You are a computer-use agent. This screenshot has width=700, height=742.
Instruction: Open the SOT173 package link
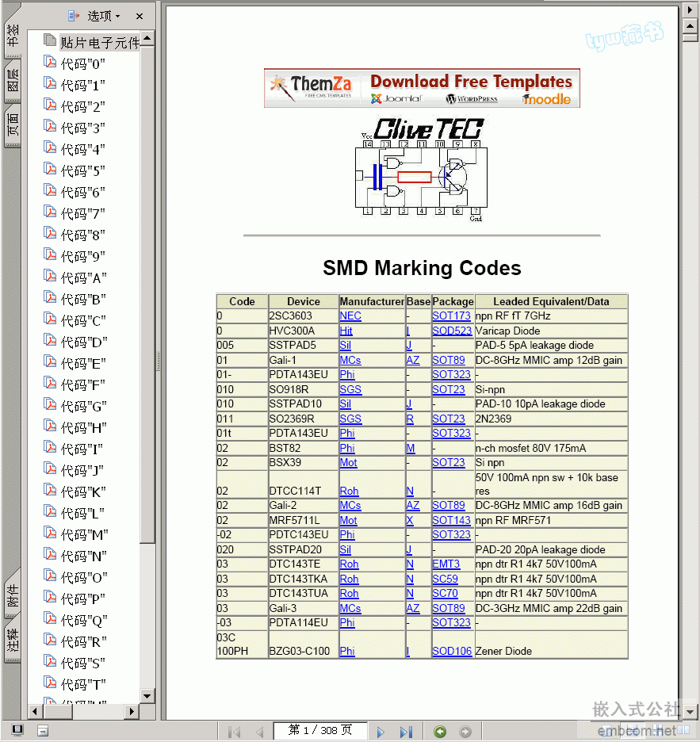click(451, 316)
